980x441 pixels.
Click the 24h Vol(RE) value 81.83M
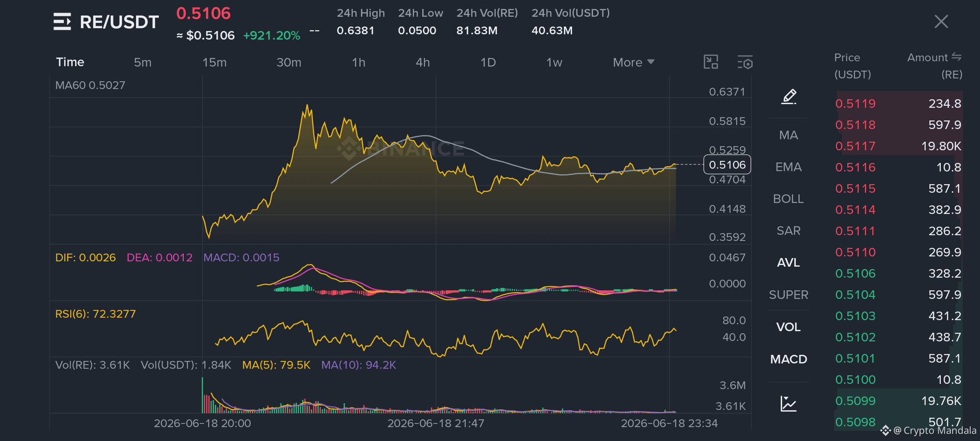coord(477,30)
